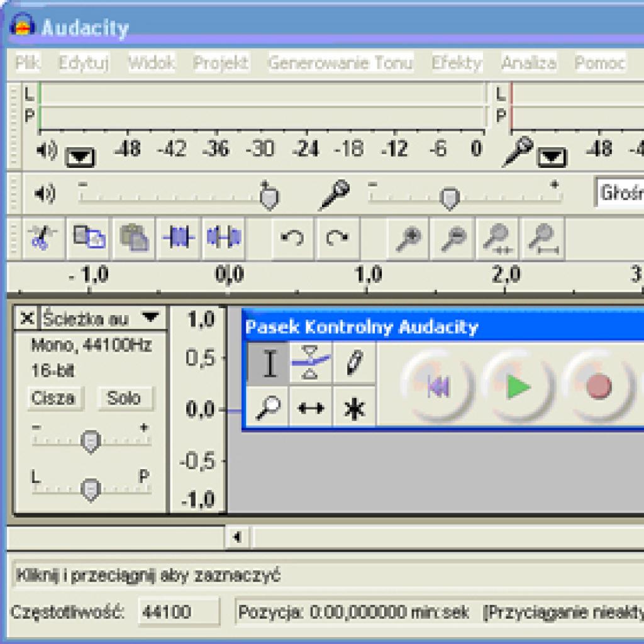Click the Audacity headphones logo icon
Screen dimensions: 644x644
pyautogui.click(x=22, y=25)
